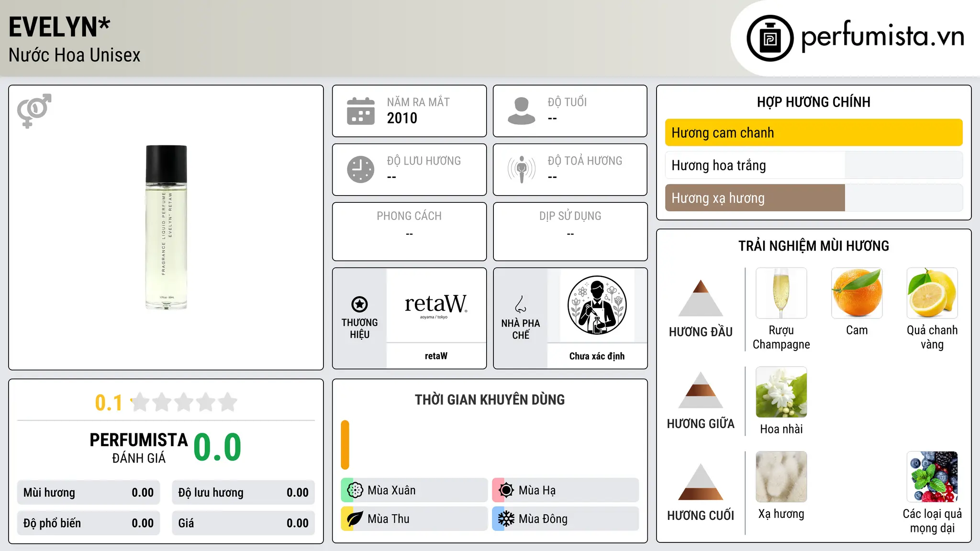Open the Xạ hương musk note image
The height and width of the screenshot is (551, 980).
[x=781, y=477]
